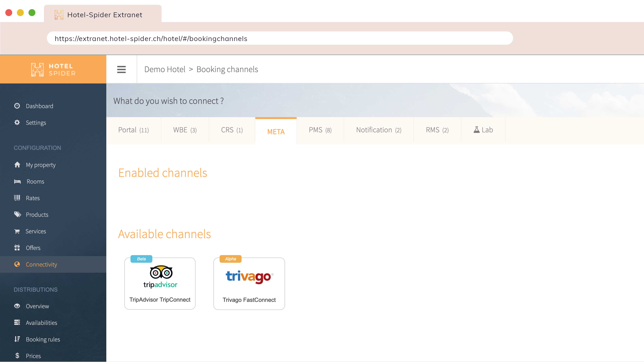This screenshot has width=644, height=362.
Task: Click the Overview eye icon
Action: point(17,306)
